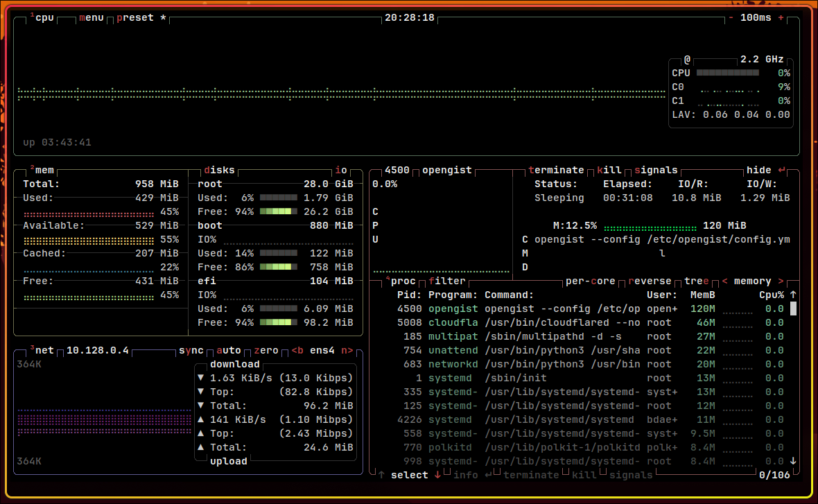Select next network interface with n arrow
The height and width of the screenshot is (504, 818).
347,350
